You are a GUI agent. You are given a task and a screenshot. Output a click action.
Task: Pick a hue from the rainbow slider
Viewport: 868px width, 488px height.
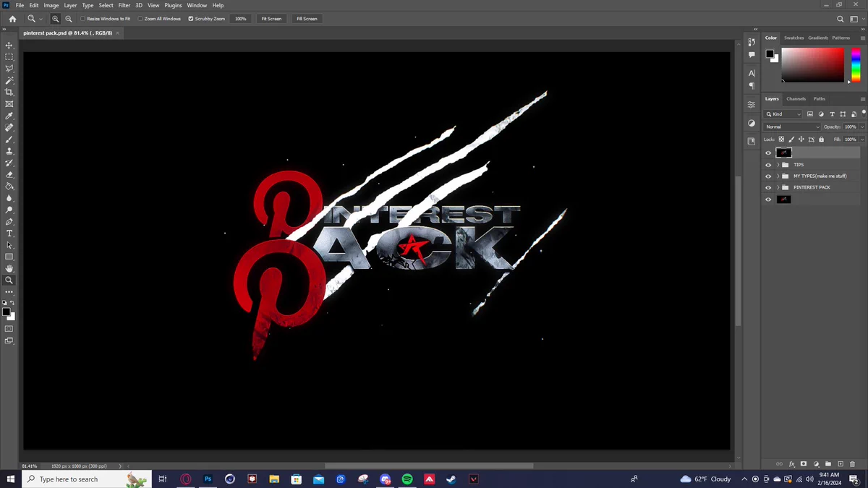(856, 65)
